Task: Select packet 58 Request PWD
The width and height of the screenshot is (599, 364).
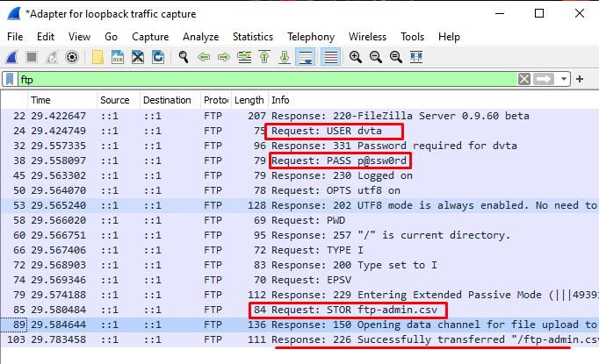Action: pyautogui.click(x=299, y=220)
